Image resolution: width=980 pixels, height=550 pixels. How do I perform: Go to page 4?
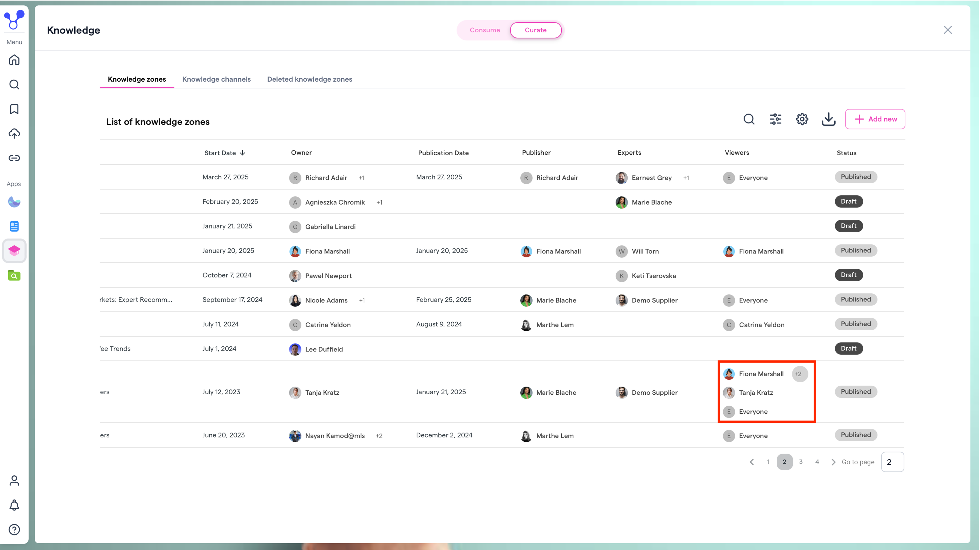(817, 462)
